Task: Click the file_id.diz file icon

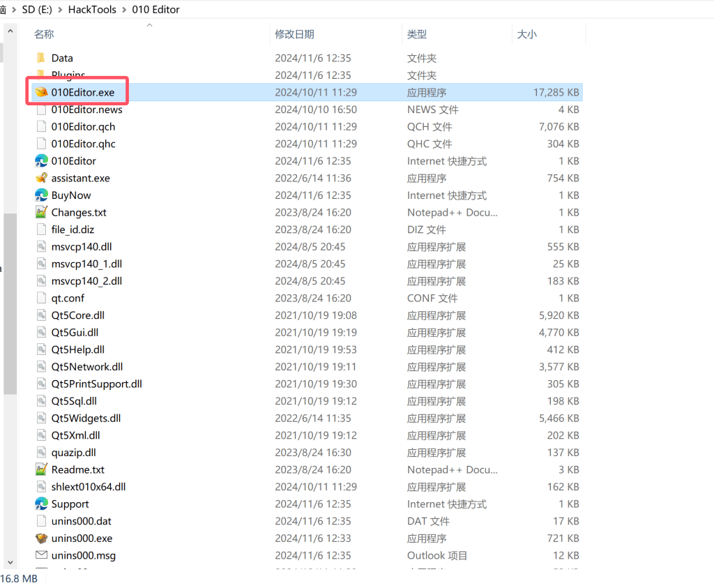Action: 41,229
